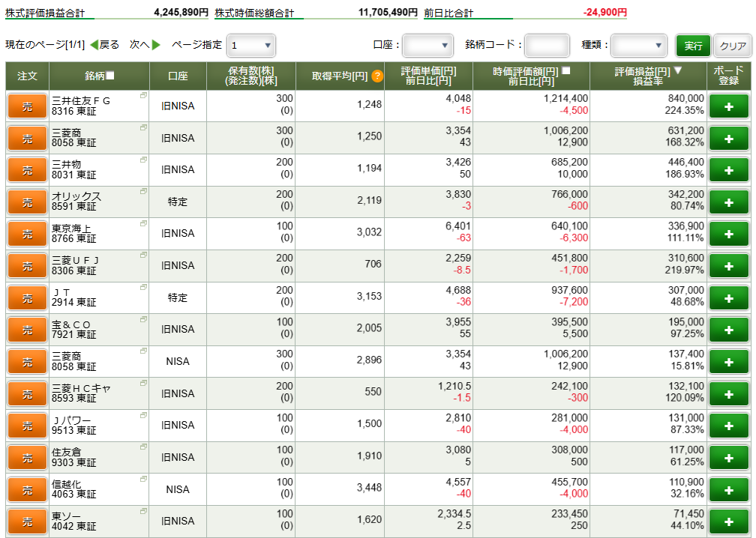Click 株式評価損益合計 total label
Image resolution: width=756 pixels, height=538 pixels.
45,13
